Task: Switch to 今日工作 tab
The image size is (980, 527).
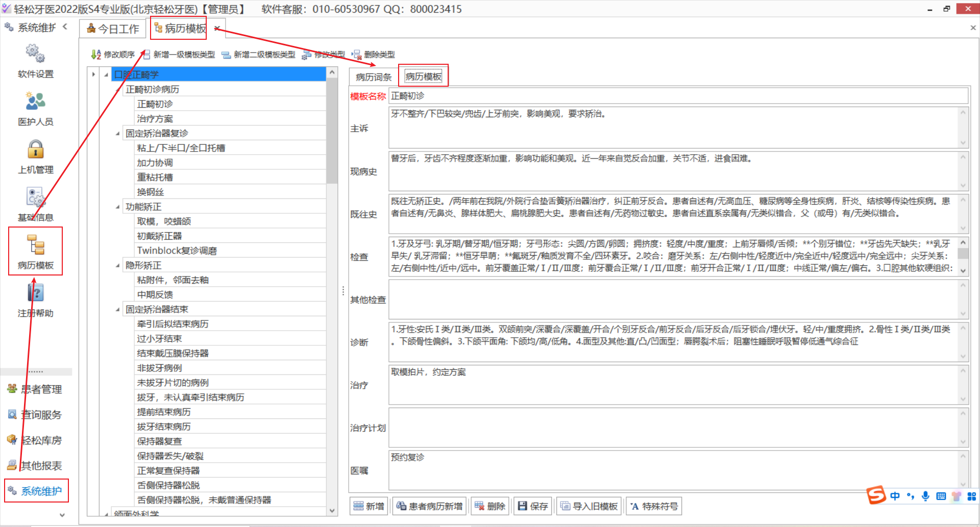Action: (113, 29)
